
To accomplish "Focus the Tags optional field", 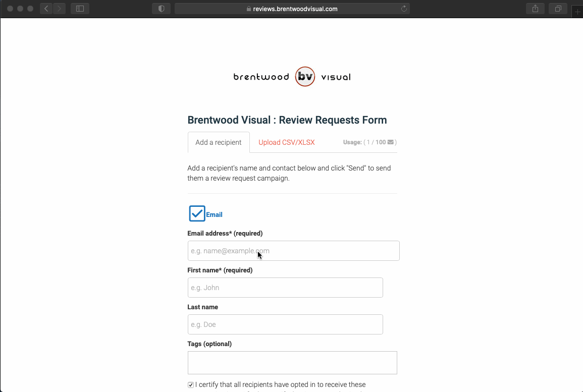I will click(292, 363).
